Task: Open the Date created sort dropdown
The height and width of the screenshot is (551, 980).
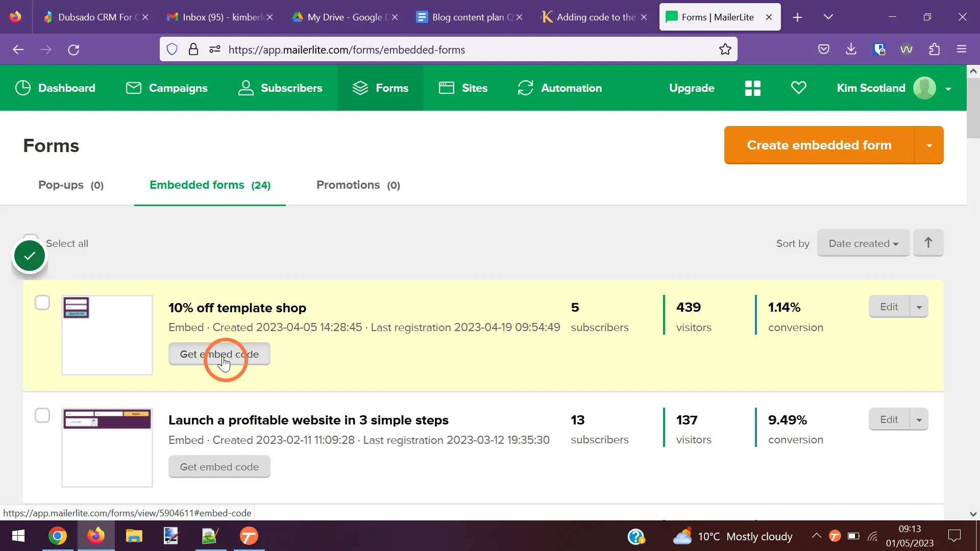Action: pyautogui.click(x=863, y=243)
